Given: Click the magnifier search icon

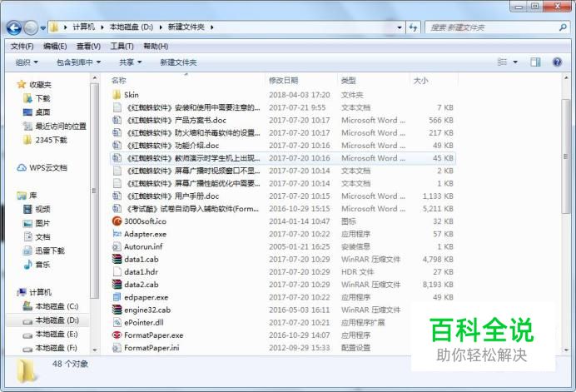Looking at the screenshot, I should tap(563, 27).
